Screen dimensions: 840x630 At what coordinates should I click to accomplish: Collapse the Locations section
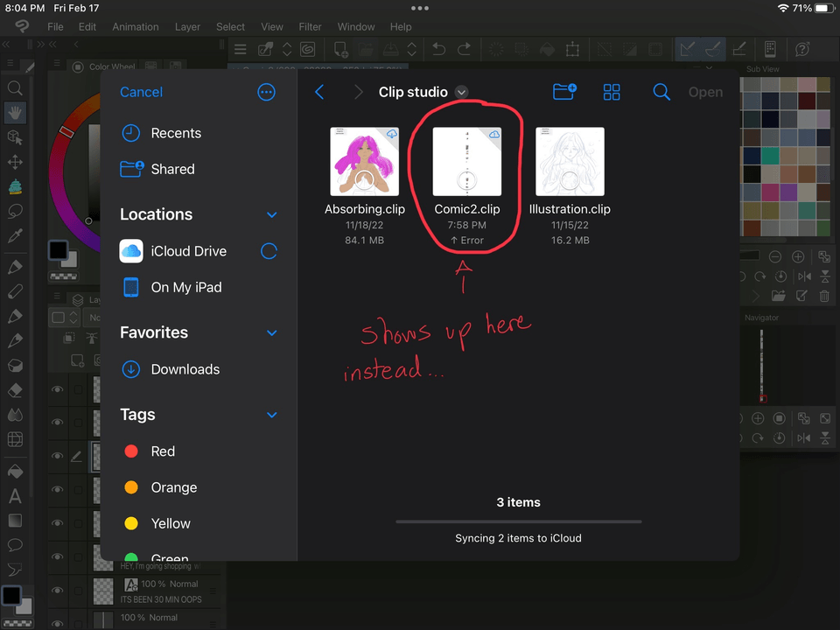tap(271, 214)
